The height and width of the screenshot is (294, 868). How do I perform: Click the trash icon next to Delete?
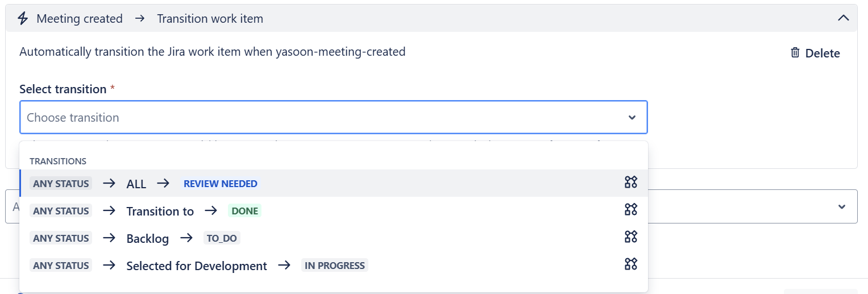pyautogui.click(x=795, y=53)
